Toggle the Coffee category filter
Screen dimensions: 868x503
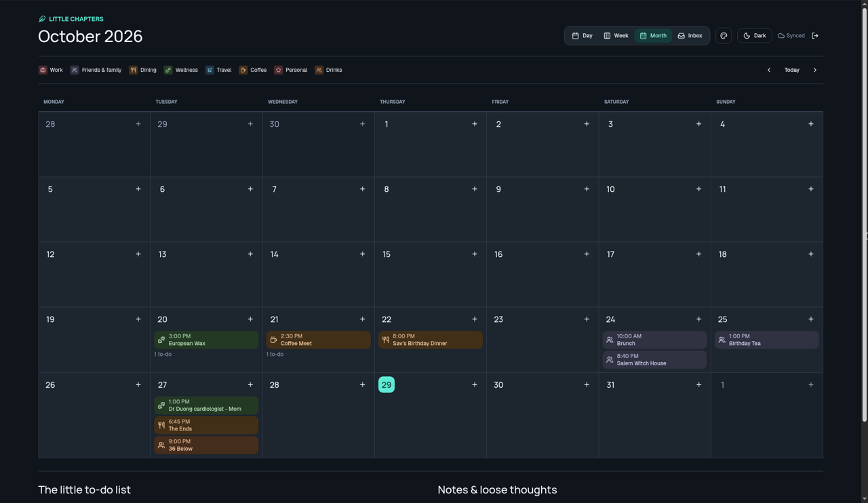tap(253, 70)
